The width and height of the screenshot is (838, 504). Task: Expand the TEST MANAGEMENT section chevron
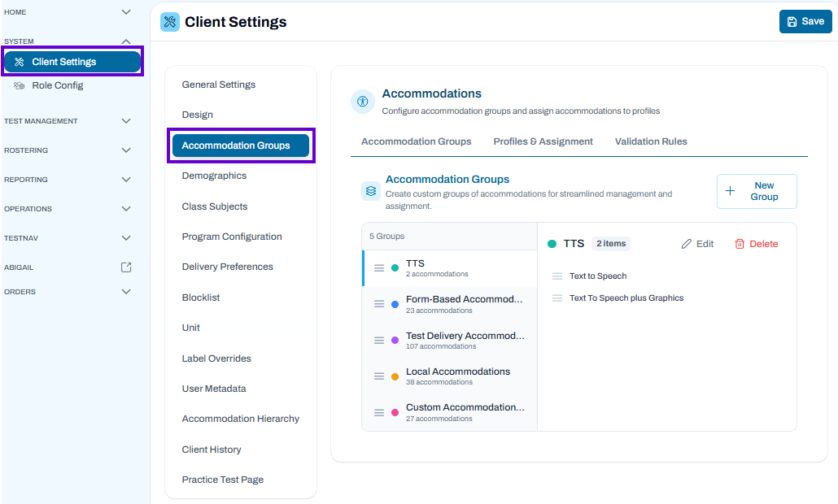126,121
